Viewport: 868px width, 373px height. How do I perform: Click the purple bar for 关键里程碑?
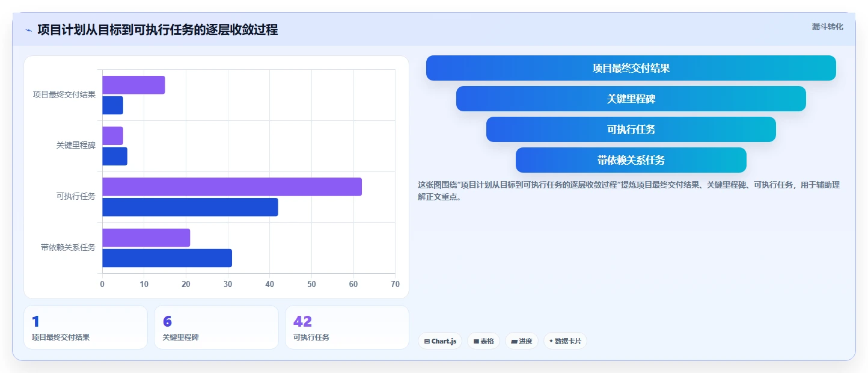[112, 136]
